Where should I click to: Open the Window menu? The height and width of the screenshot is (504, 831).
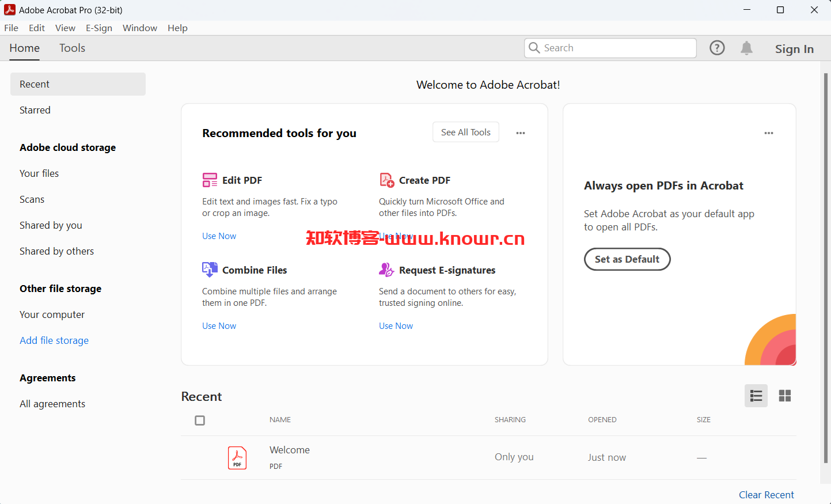pyautogui.click(x=140, y=28)
